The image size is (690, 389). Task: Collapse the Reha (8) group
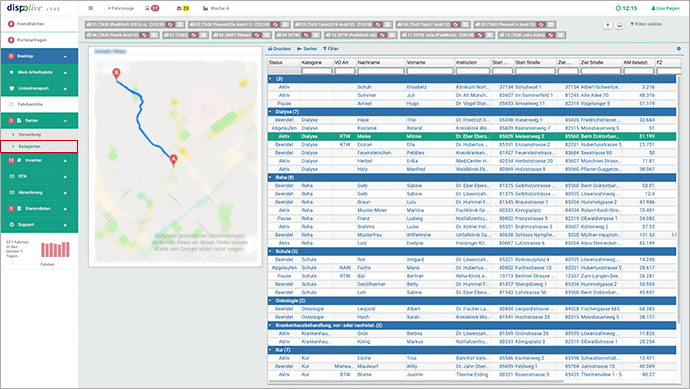[x=270, y=177]
